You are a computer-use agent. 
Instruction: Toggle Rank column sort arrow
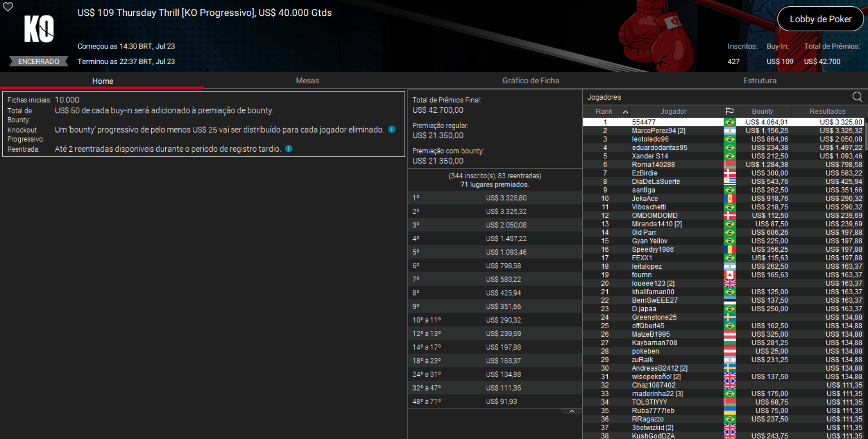pyautogui.click(x=625, y=112)
